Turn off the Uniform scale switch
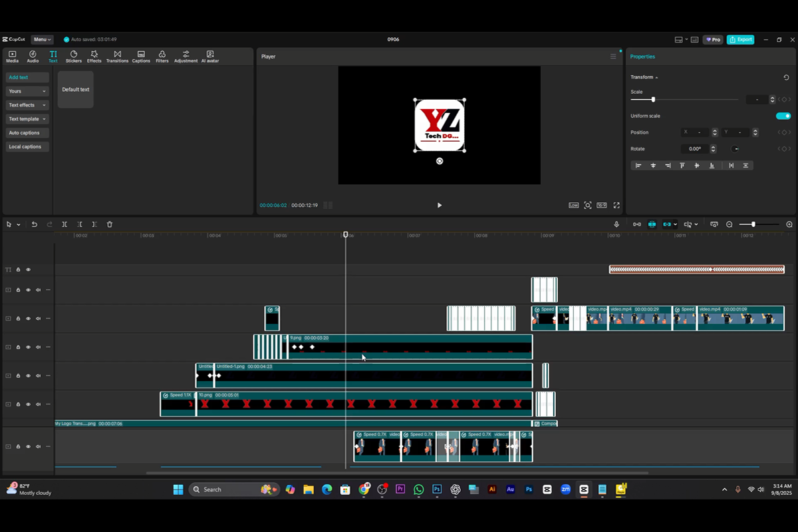This screenshot has height=532, width=798. (783, 116)
